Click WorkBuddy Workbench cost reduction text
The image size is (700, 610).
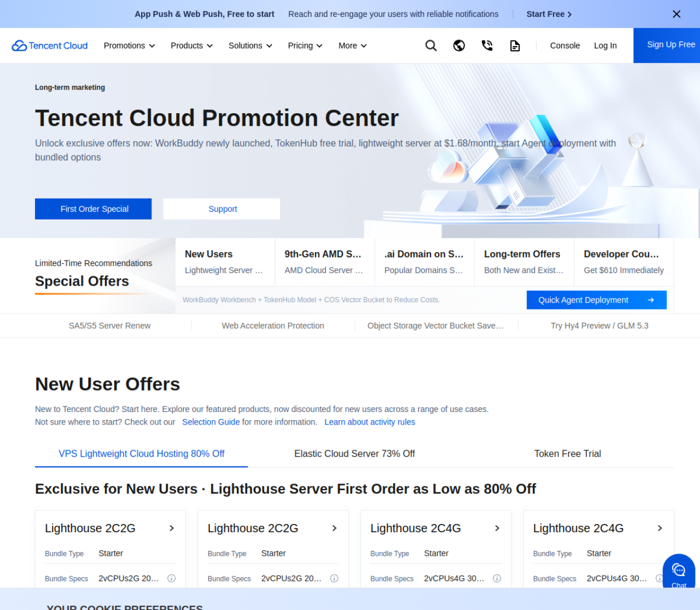311,300
